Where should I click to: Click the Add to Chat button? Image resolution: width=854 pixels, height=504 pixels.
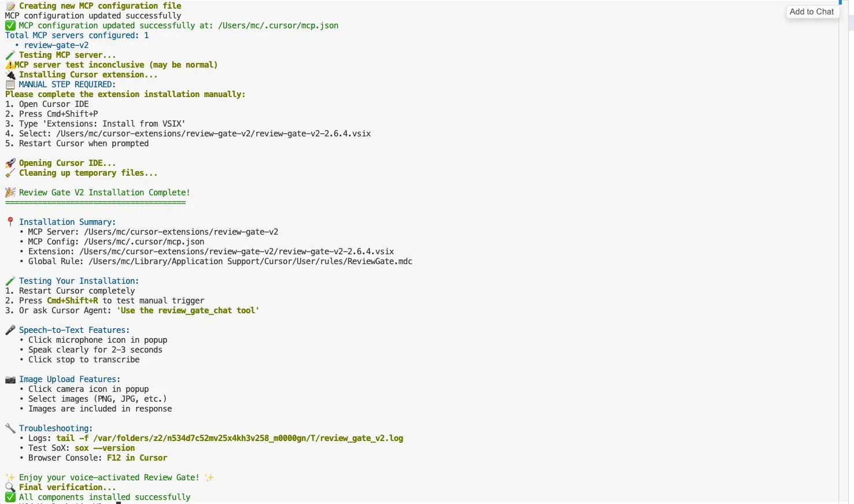tap(812, 12)
